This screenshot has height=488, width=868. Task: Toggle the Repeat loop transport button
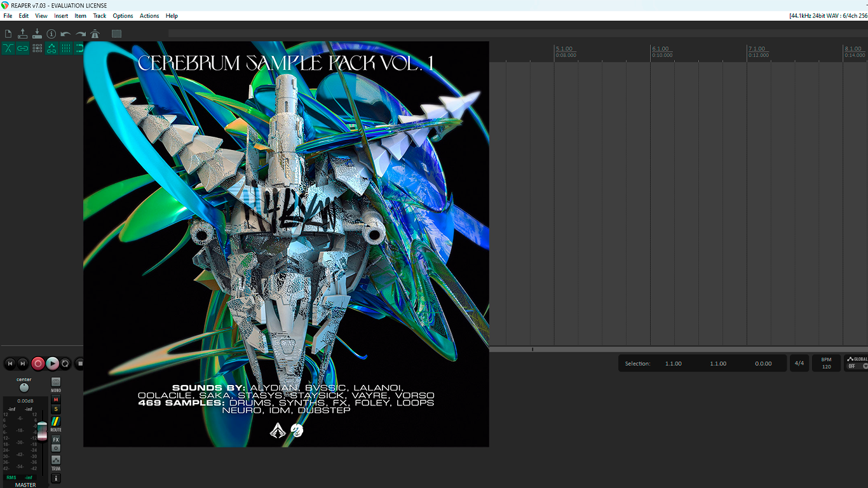click(x=65, y=363)
